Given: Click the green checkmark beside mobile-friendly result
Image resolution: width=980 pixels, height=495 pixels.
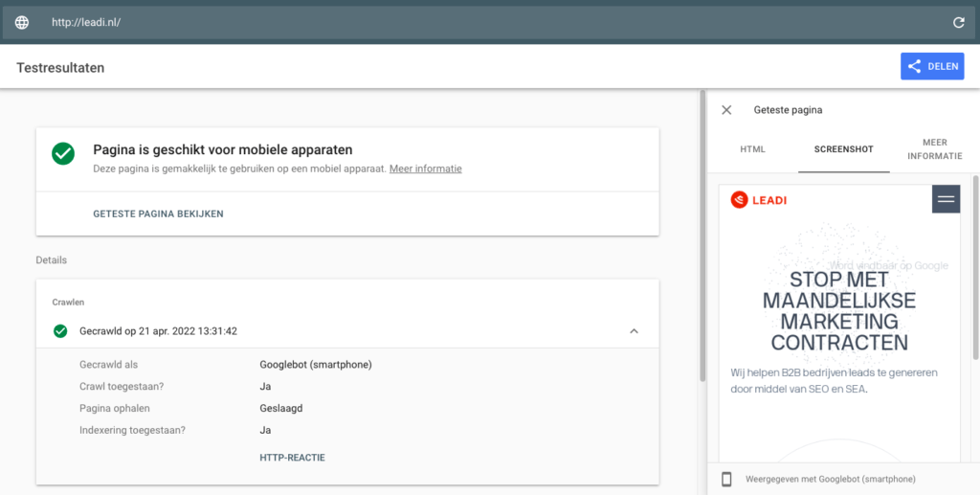Looking at the screenshot, I should [x=63, y=153].
